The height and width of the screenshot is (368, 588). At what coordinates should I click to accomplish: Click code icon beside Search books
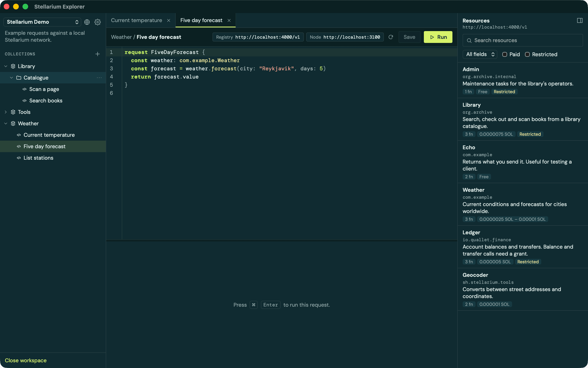click(24, 101)
